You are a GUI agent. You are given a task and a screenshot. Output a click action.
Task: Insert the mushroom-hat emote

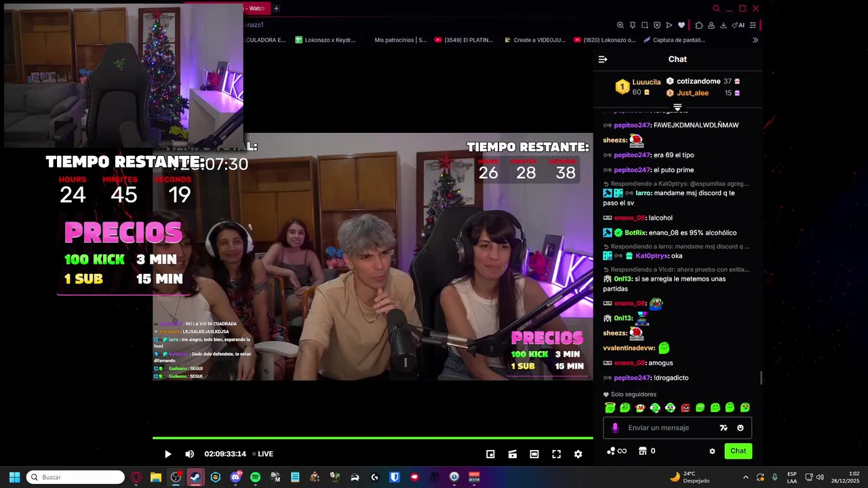tap(639, 407)
